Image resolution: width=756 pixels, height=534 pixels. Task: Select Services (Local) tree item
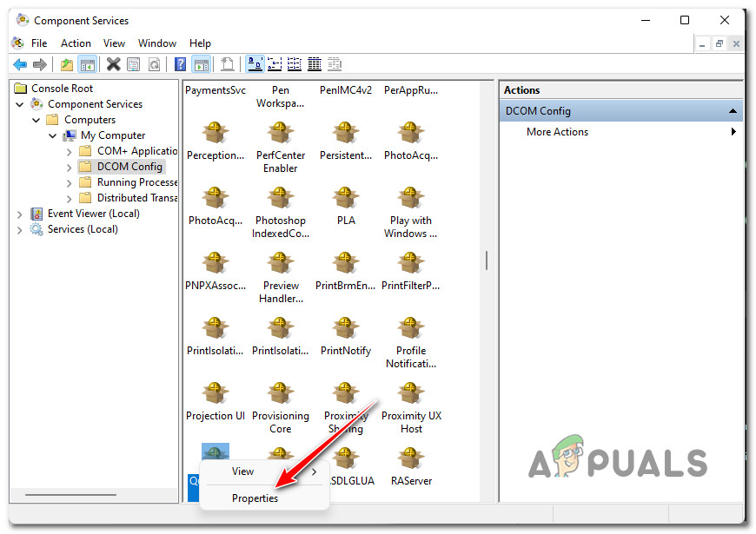click(83, 229)
